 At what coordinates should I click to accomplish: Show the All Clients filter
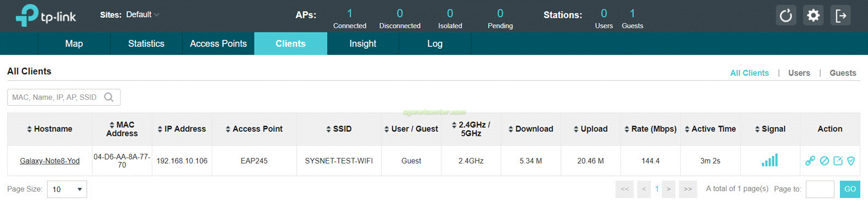tap(749, 73)
